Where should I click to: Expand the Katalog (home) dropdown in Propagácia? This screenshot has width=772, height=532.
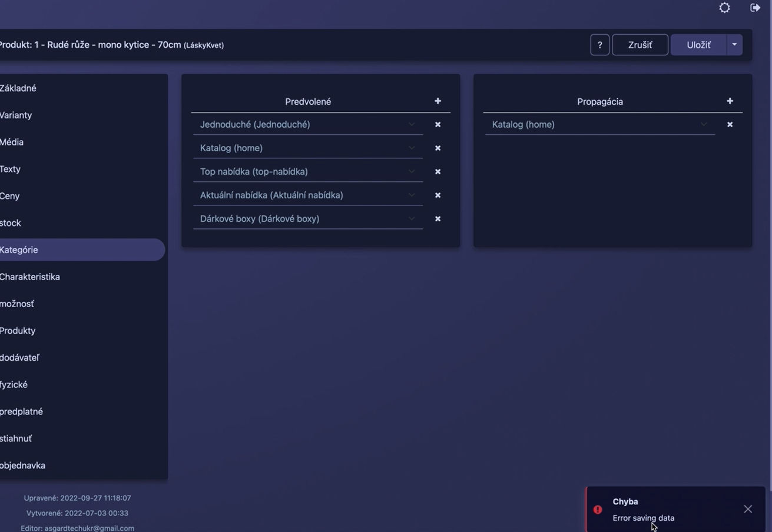pyautogui.click(x=703, y=124)
